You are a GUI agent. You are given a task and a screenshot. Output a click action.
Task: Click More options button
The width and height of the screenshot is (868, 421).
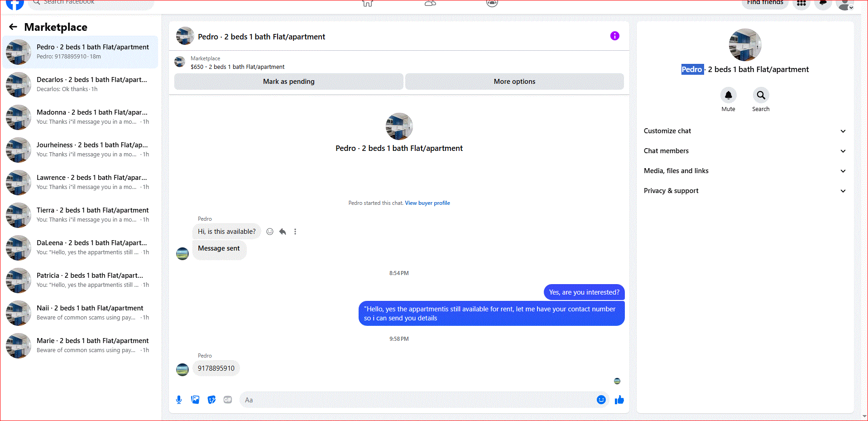(514, 82)
